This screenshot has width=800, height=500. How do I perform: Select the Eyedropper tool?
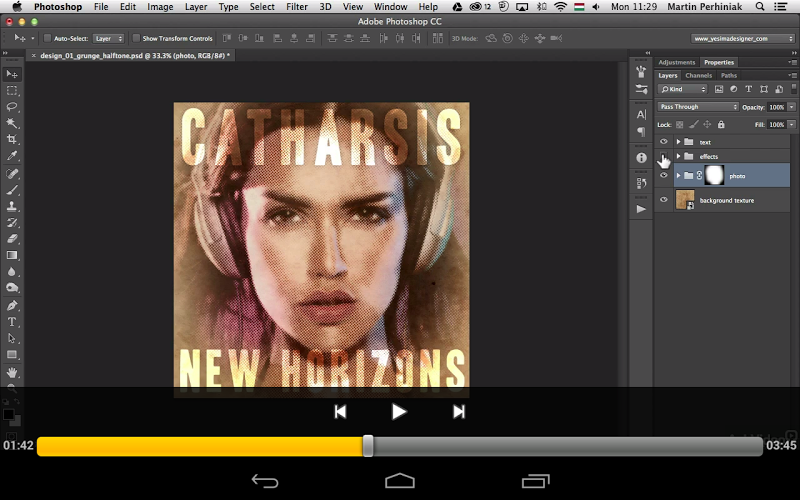(12, 156)
